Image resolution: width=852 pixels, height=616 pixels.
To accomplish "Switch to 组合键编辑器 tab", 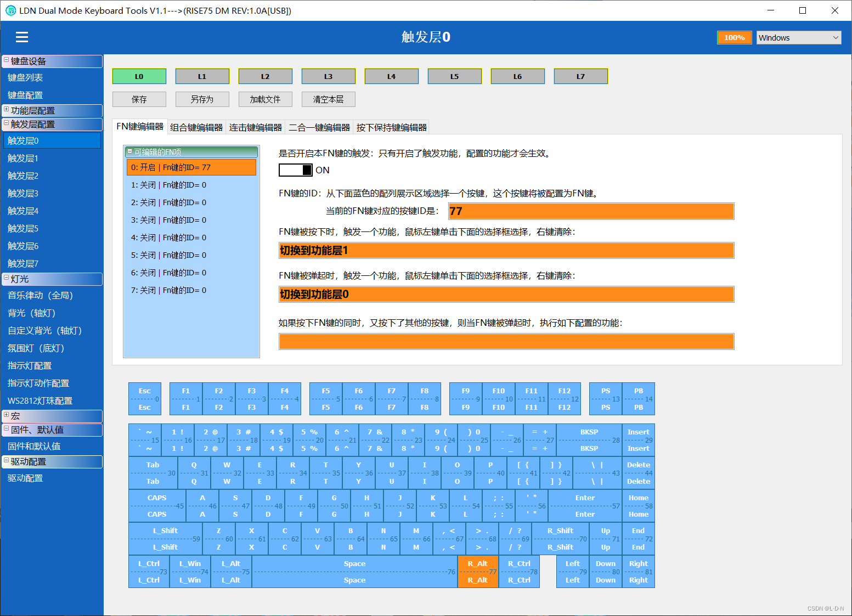I will pyautogui.click(x=196, y=127).
